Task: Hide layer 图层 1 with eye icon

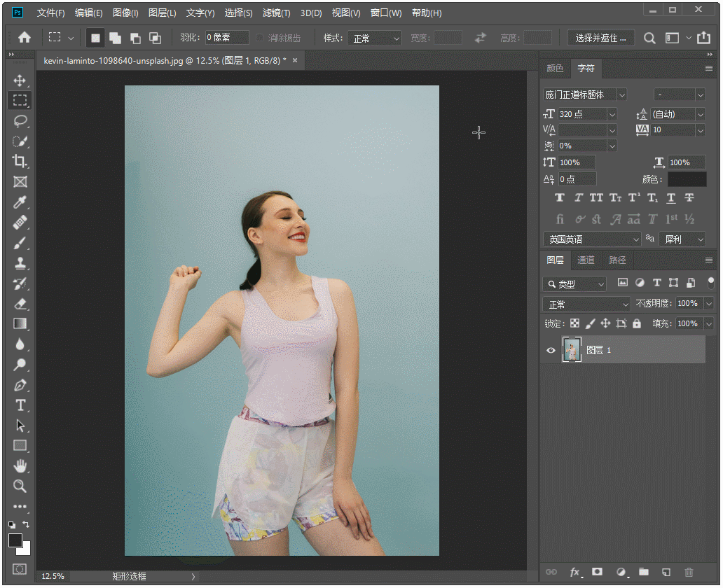Action: point(551,350)
